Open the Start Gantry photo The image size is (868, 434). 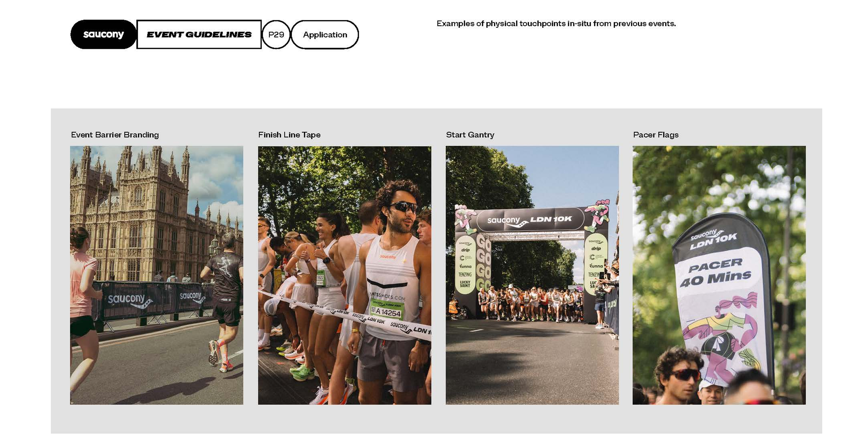pyautogui.click(x=532, y=275)
